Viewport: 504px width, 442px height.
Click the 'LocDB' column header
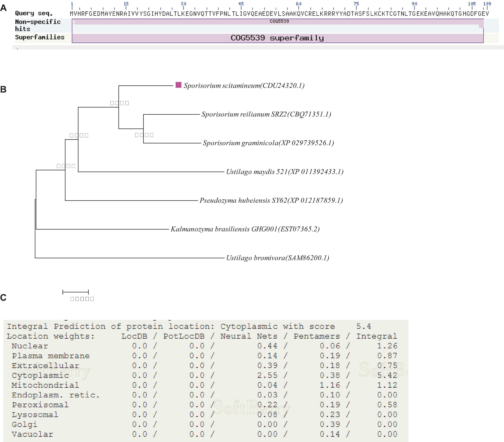134,336
